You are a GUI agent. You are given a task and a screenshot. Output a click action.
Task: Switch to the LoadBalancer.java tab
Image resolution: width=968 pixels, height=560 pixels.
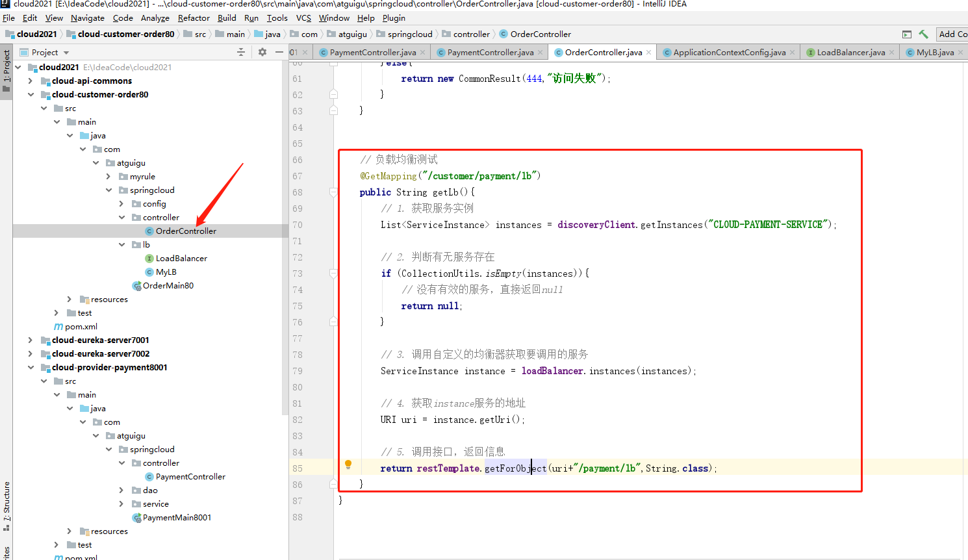(x=850, y=53)
